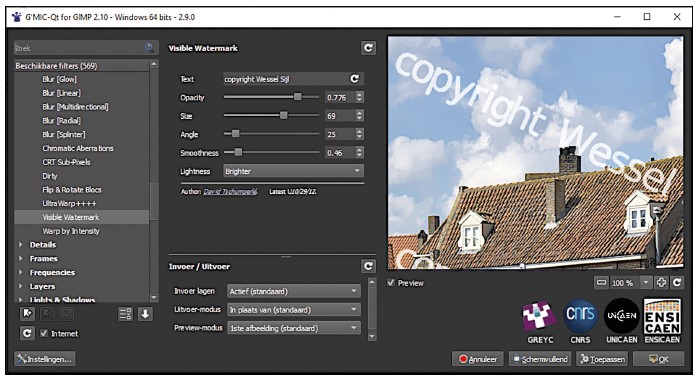
Task: Click the download arrow icon under filters
Action: (145, 314)
